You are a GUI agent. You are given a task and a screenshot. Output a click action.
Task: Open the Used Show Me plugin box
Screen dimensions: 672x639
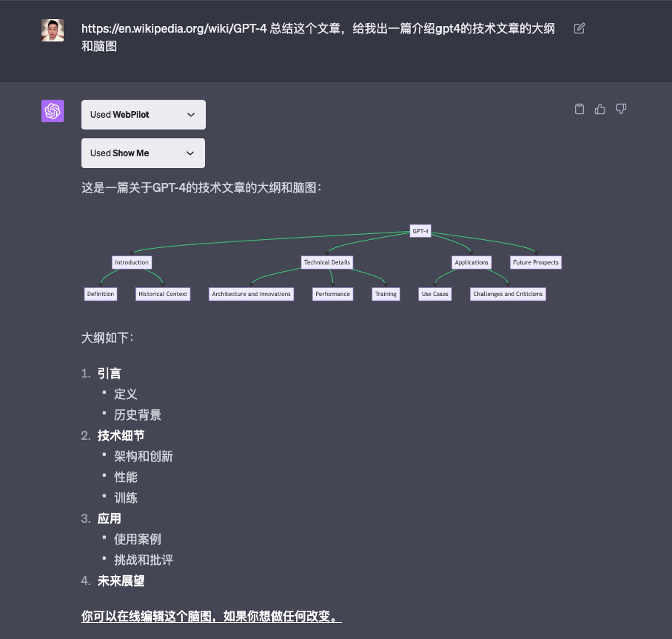[x=143, y=153]
